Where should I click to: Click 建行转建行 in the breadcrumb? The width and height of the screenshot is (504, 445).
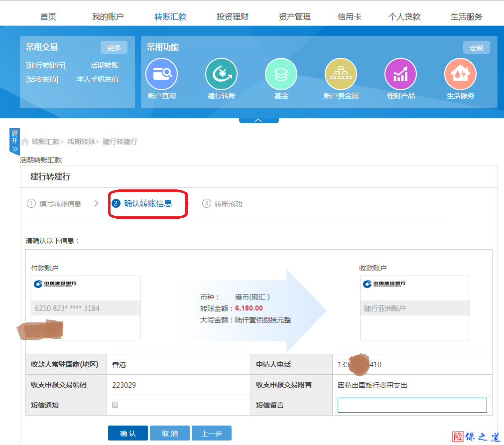(x=120, y=142)
